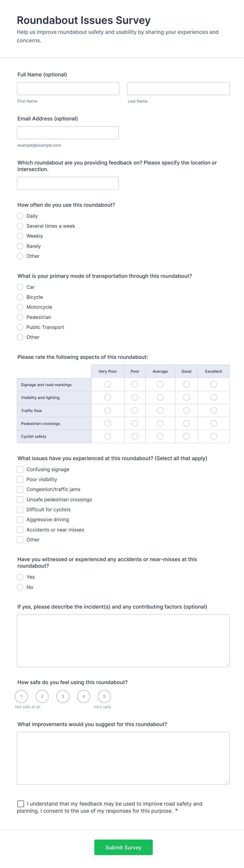Choose 'Pedestrian' transportation mode
Screen dimensions: 244x868
[x=20, y=317]
